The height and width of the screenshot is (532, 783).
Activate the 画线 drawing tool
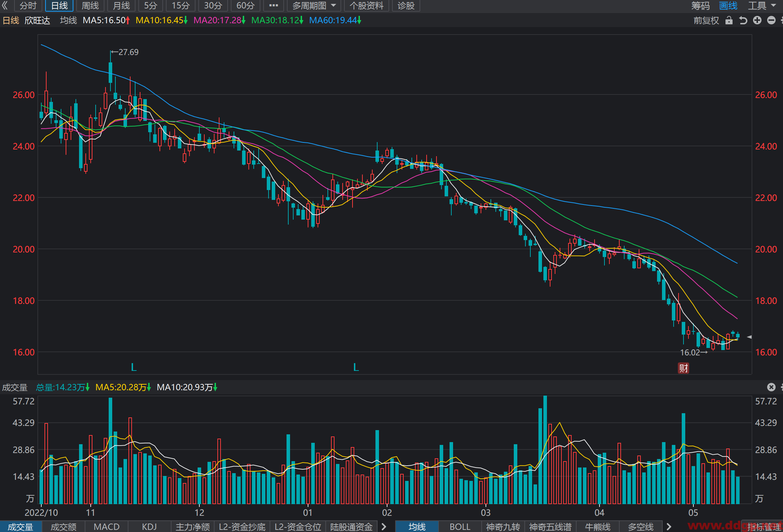(728, 6)
